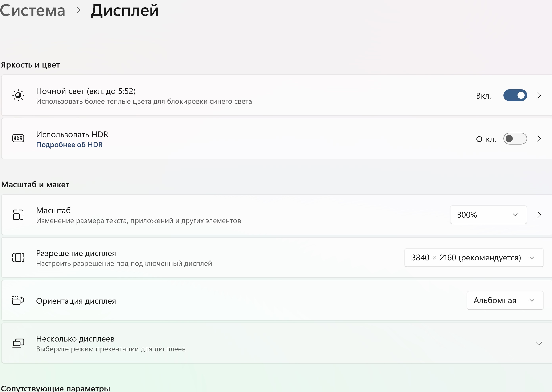Click the display resolution icon
The image size is (552, 392).
click(x=18, y=258)
